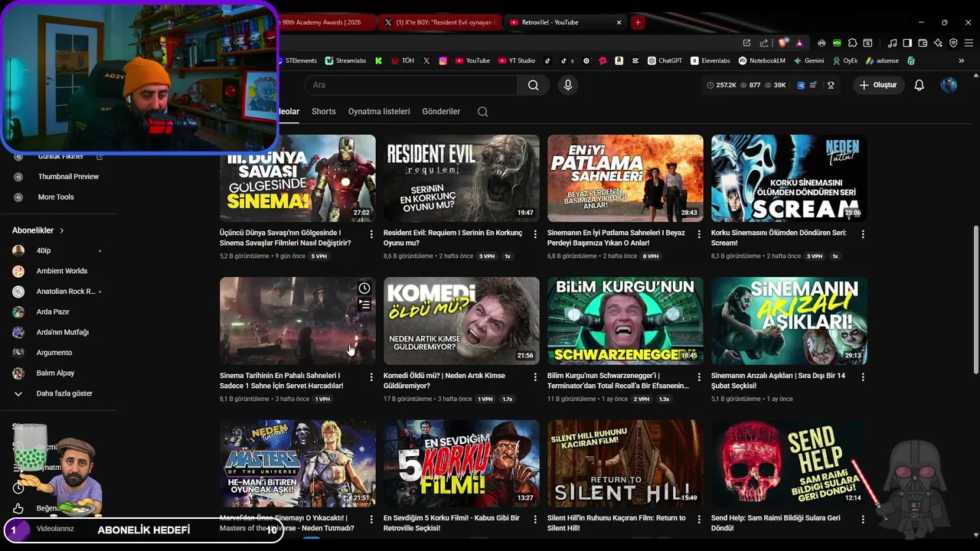Click the Brave VPN shield icon
980x551 pixels.
tap(953, 43)
